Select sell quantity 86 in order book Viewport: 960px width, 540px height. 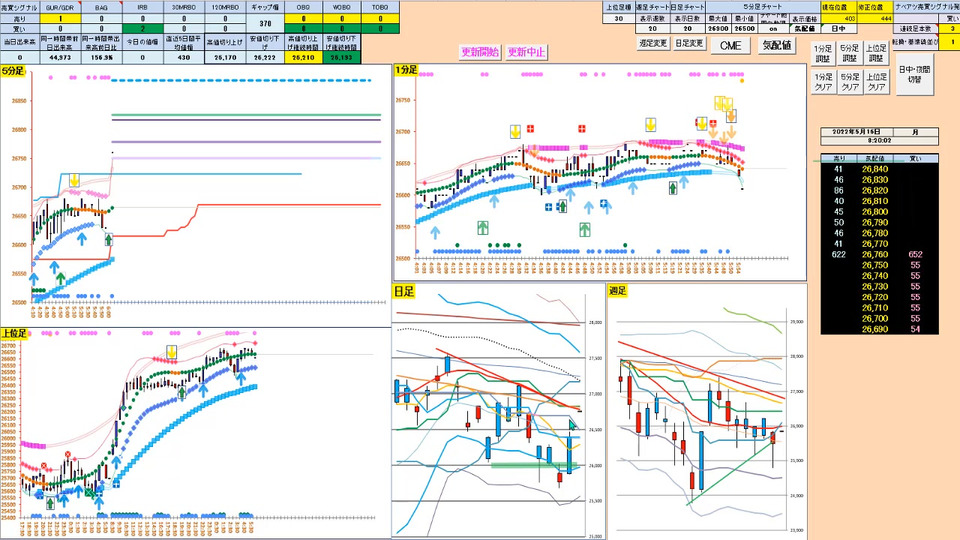(839, 190)
